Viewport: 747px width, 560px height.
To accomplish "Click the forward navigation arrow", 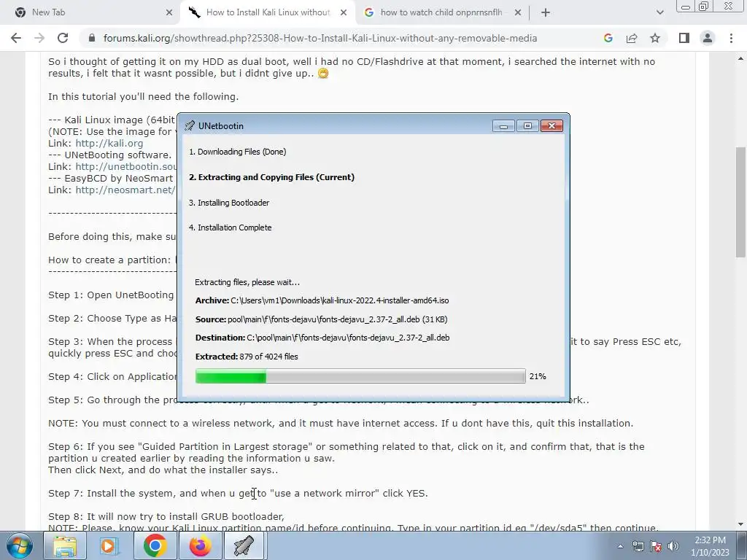I will coord(39,38).
